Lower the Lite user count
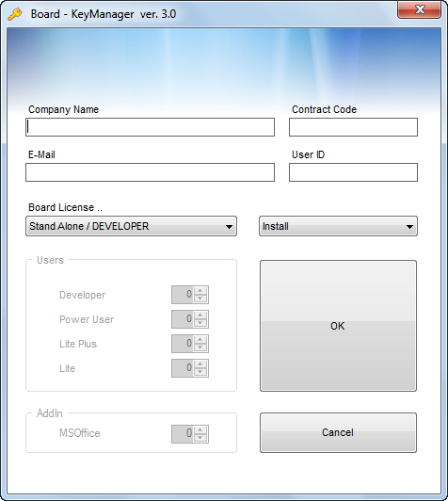448x501 pixels. (x=200, y=372)
